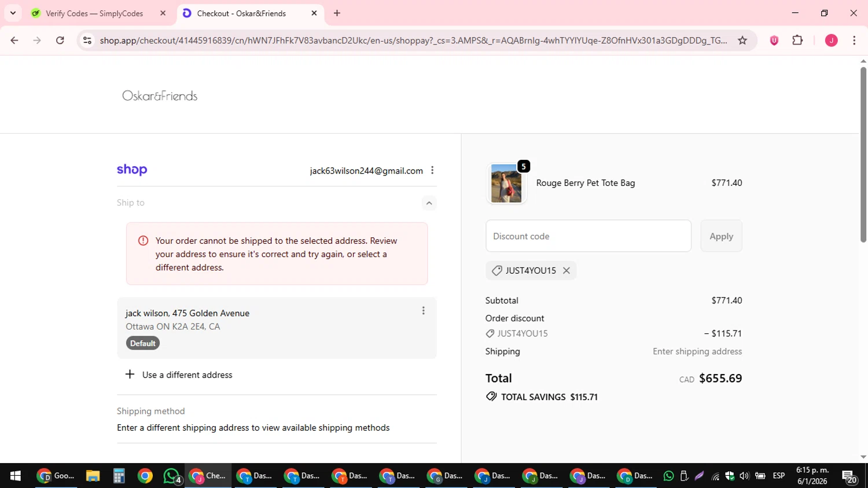Click the Use a different address link text

[x=187, y=375]
